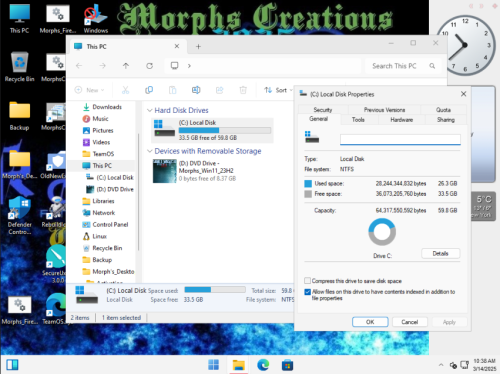This screenshot has height=374, width=500.
Task: Click the Cut scissors icon in toolbar
Action: (125, 90)
